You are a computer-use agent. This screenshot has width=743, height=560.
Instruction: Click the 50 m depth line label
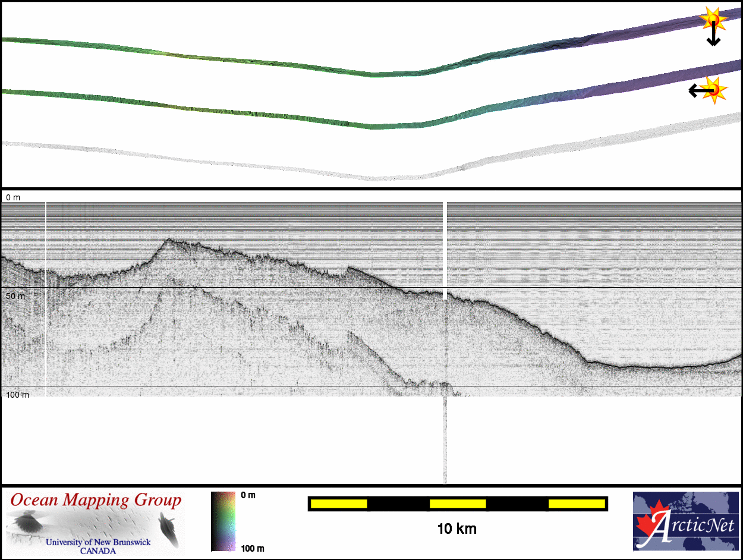point(13,295)
